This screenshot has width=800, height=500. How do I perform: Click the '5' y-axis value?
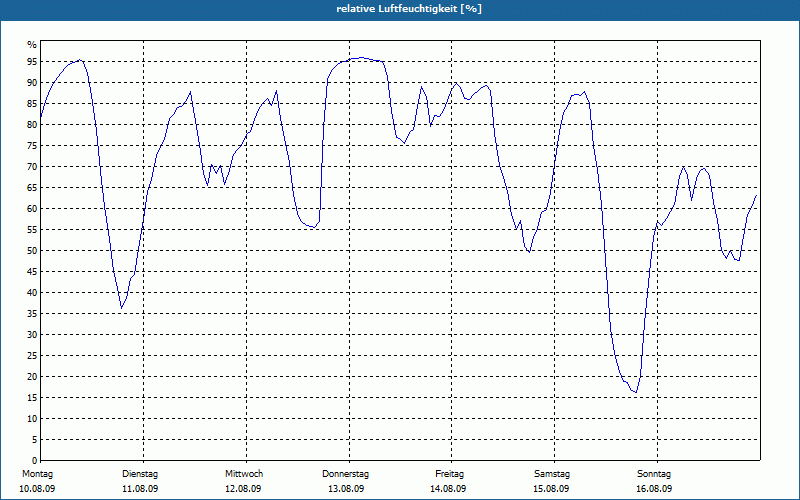(x=35, y=440)
